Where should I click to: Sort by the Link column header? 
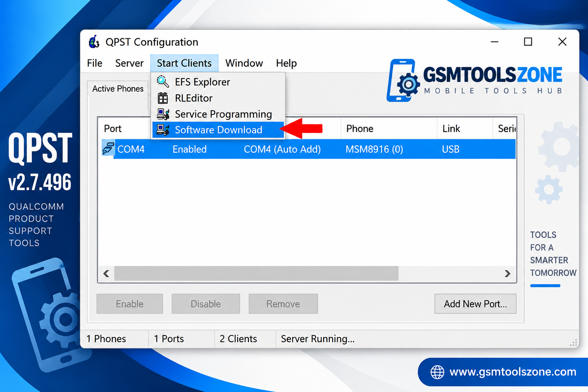pos(465,129)
